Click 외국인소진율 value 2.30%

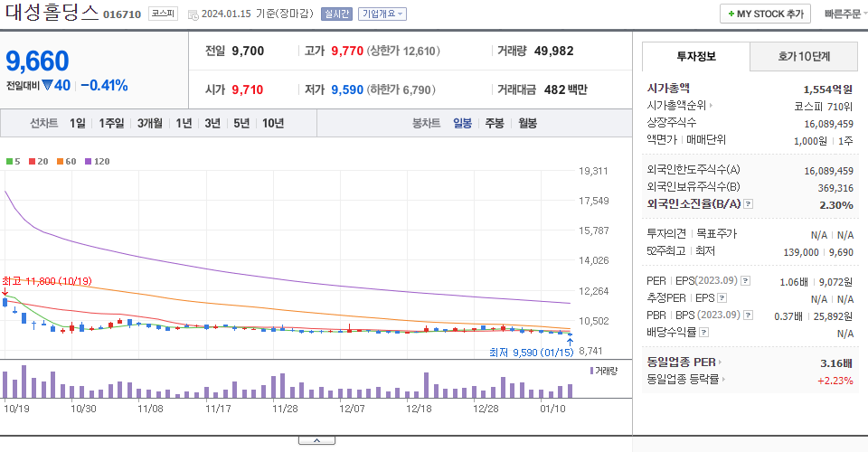click(835, 204)
